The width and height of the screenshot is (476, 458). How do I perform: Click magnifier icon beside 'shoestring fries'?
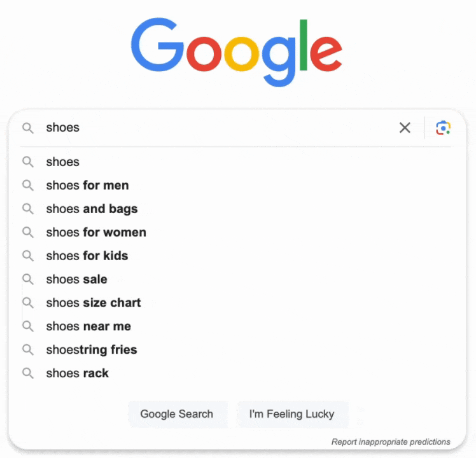tap(28, 350)
